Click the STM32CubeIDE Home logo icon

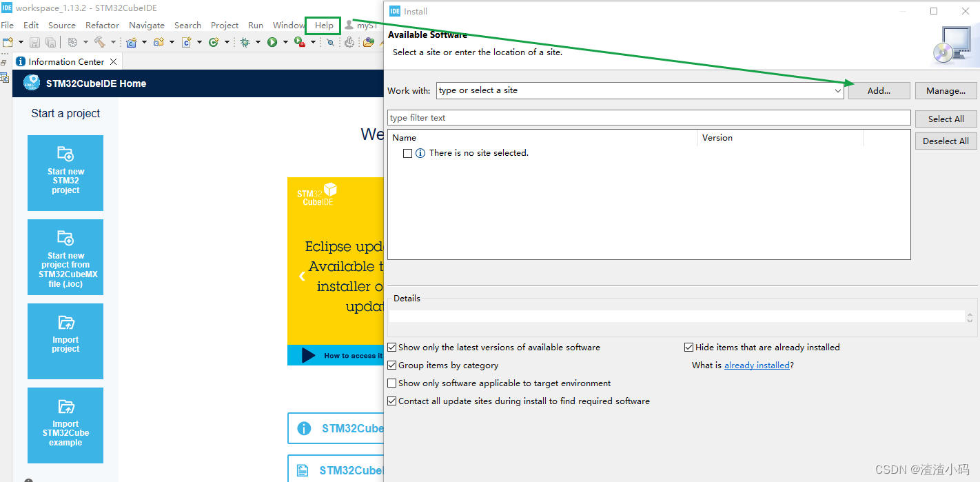32,83
